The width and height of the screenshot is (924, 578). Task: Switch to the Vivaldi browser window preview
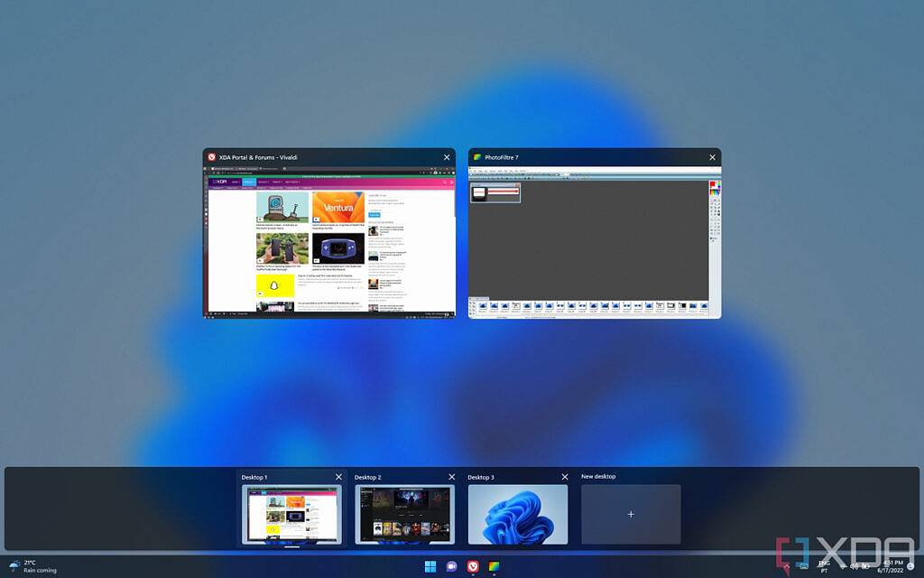(329, 241)
